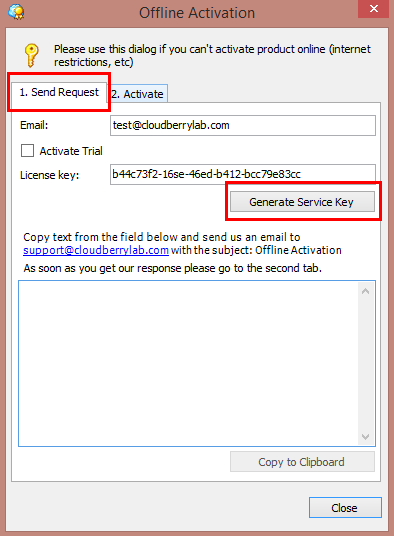The image size is (394, 536).
Task: Focus the License key field
Action: point(243,174)
